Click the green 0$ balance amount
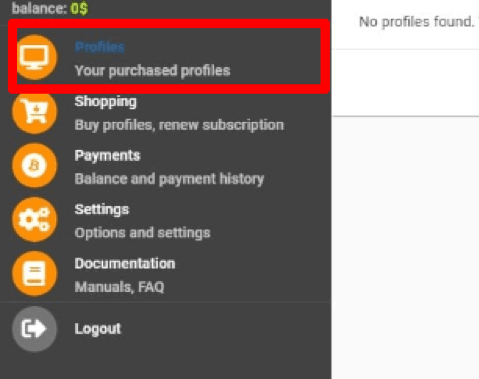The height and width of the screenshot is (379, 479). (79, 8)
